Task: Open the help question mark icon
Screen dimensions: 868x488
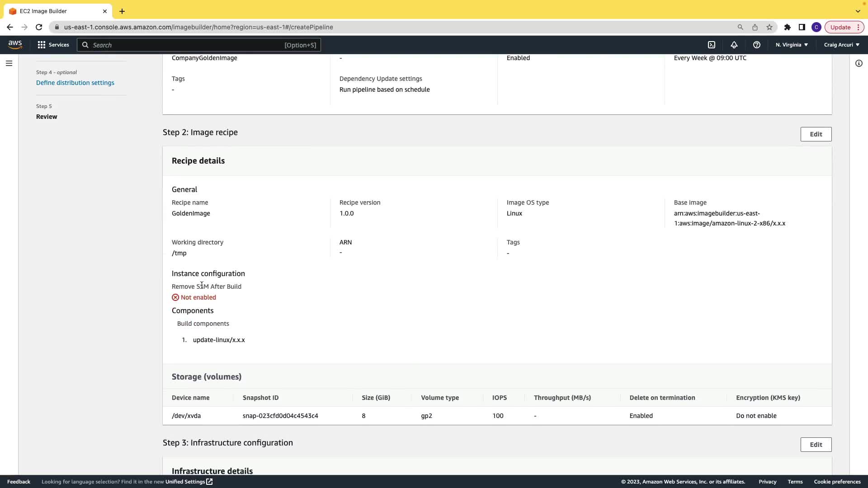Action: (757, 45)
